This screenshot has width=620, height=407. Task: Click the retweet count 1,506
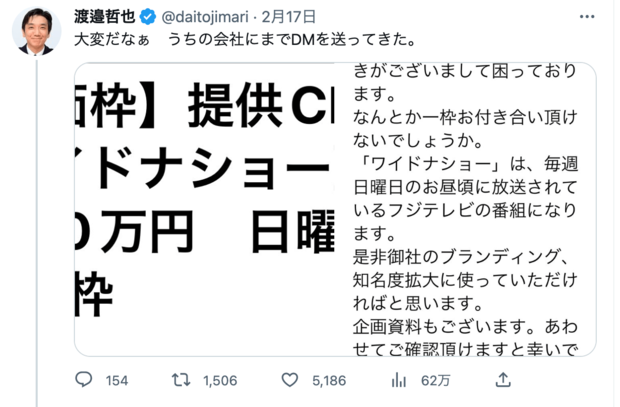[220, 380]
